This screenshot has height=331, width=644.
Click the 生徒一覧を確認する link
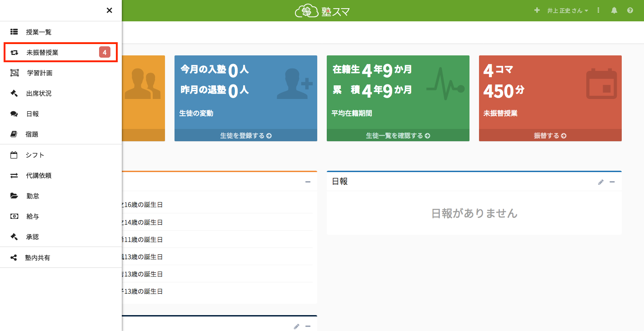(x=398, y=135)
